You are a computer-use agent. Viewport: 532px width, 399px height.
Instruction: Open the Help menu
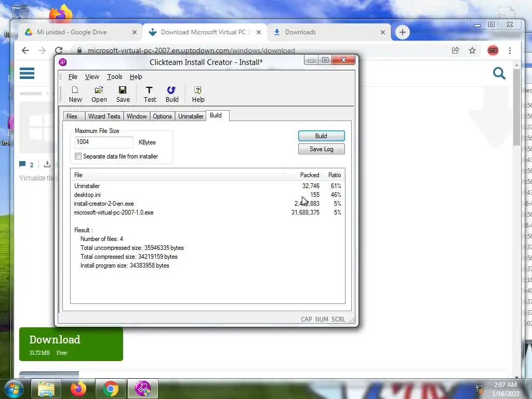136,77
